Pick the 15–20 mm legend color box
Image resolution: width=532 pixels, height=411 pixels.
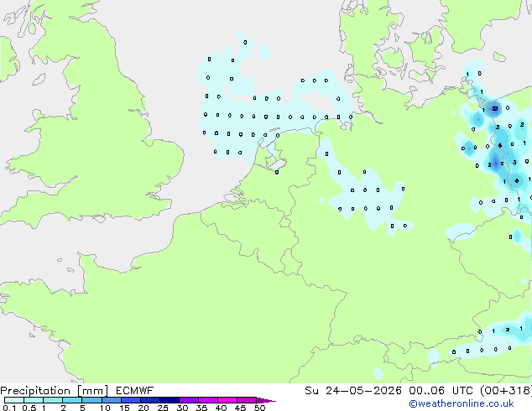tap(130, 400)
